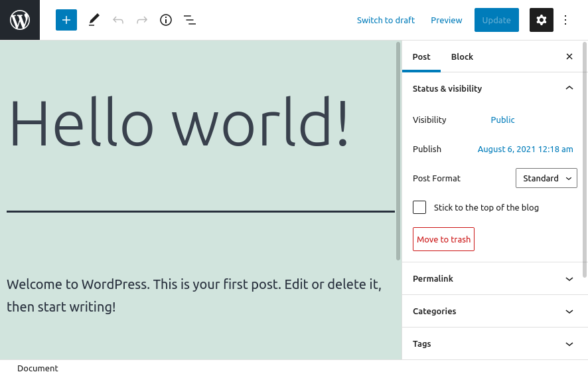Expand the Tags panel
Image resolution: width=588 pixels, height=376 pixels.
tap(494, 343)
